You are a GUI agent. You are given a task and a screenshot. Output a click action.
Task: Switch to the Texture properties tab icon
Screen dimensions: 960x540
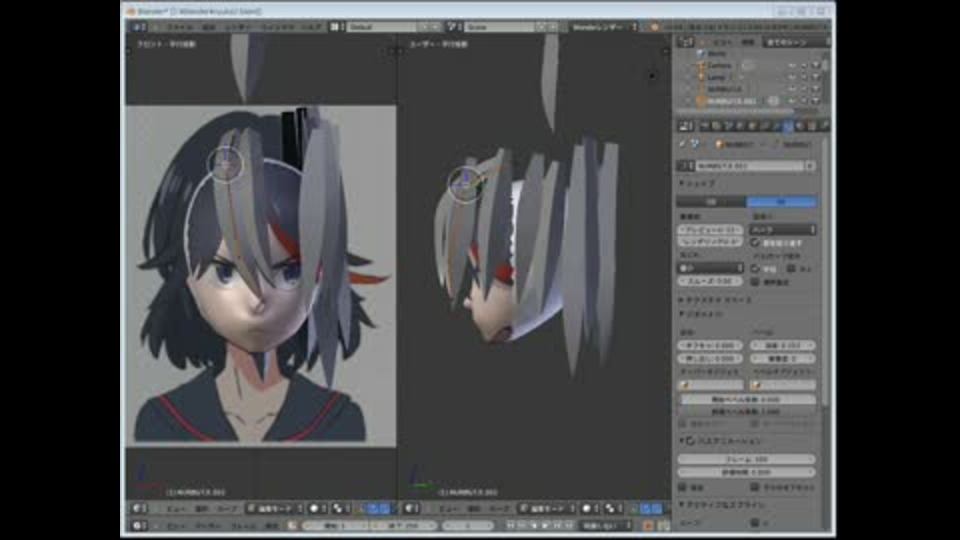[x=812, y=126]
